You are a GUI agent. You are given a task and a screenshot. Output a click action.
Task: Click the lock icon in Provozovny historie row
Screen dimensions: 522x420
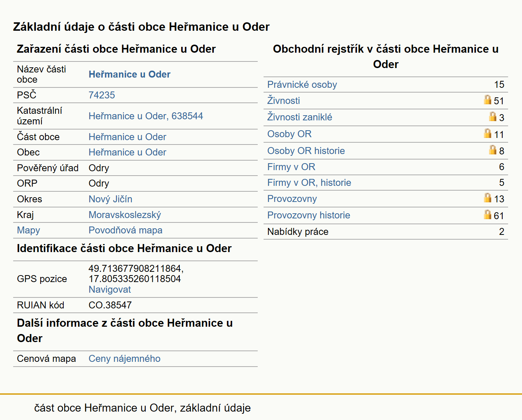point(487,214)
